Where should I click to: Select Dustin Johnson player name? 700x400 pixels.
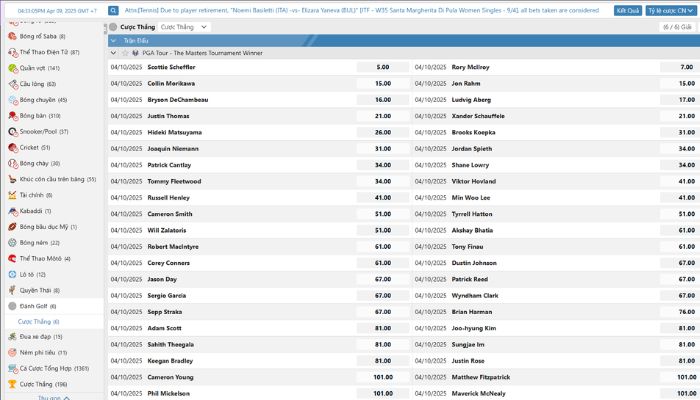tap(474, 263)
